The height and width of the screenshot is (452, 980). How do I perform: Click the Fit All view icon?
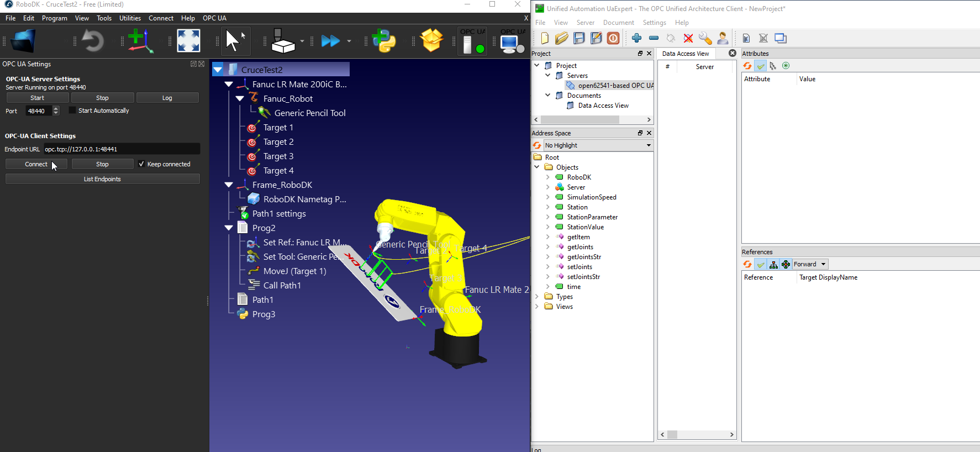point(188,41)
